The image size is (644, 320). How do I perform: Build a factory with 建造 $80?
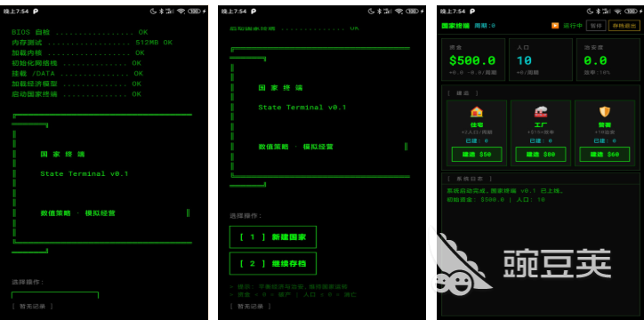point(541,155)
